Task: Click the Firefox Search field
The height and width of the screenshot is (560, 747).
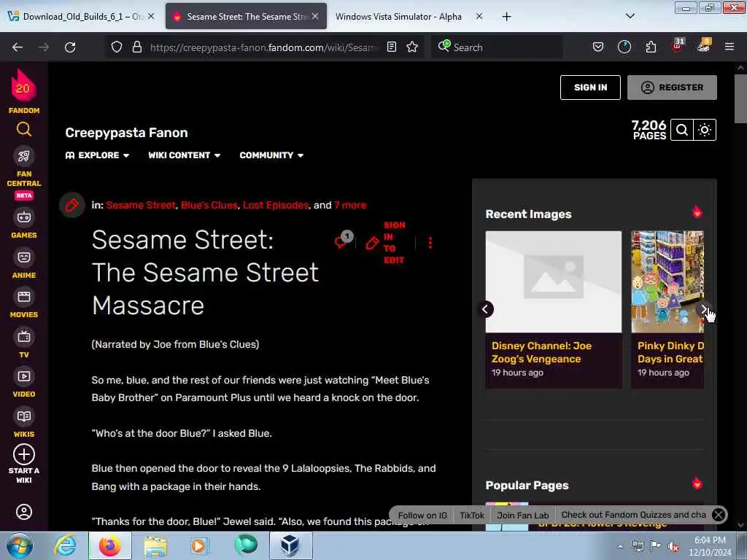Action: tap(497, 47)
